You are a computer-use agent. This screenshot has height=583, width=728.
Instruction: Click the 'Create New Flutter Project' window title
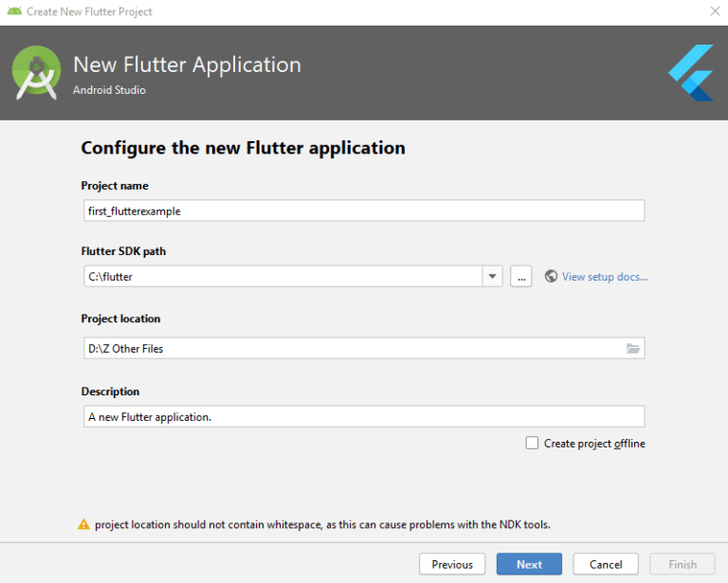pyautogui.click(x=89, y=11)
